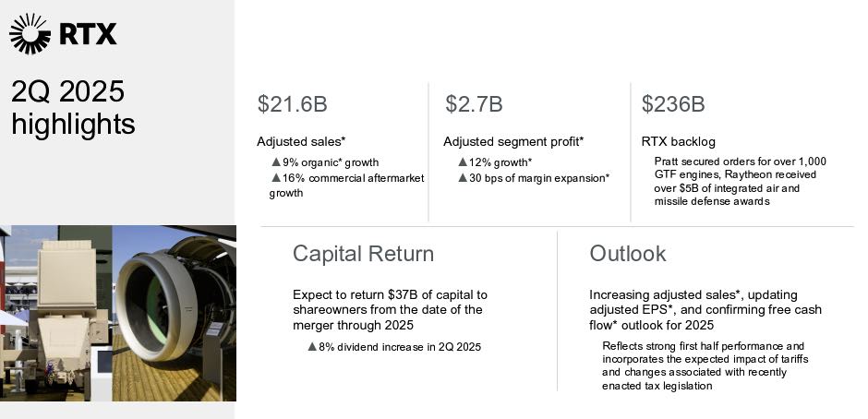This screenshot has height=419, width=868.
Task: Click the Pratt GTF engines orders paragraph
Action: 741,182
